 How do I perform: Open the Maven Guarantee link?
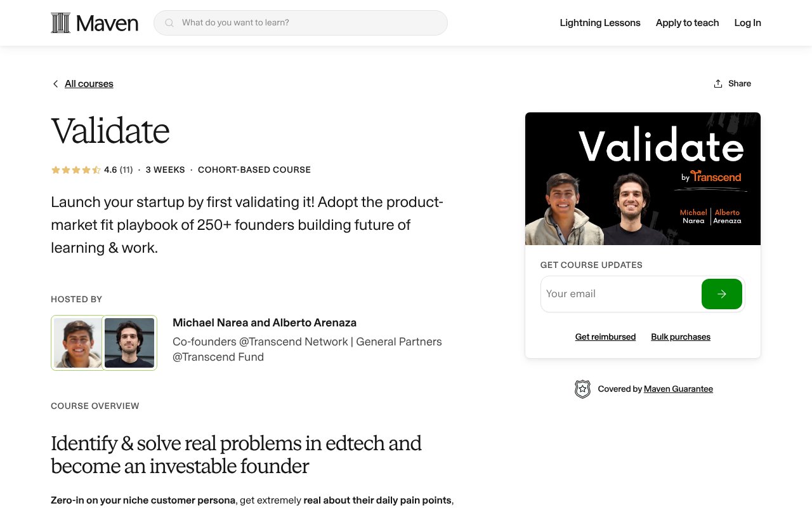tap(678, 389)
